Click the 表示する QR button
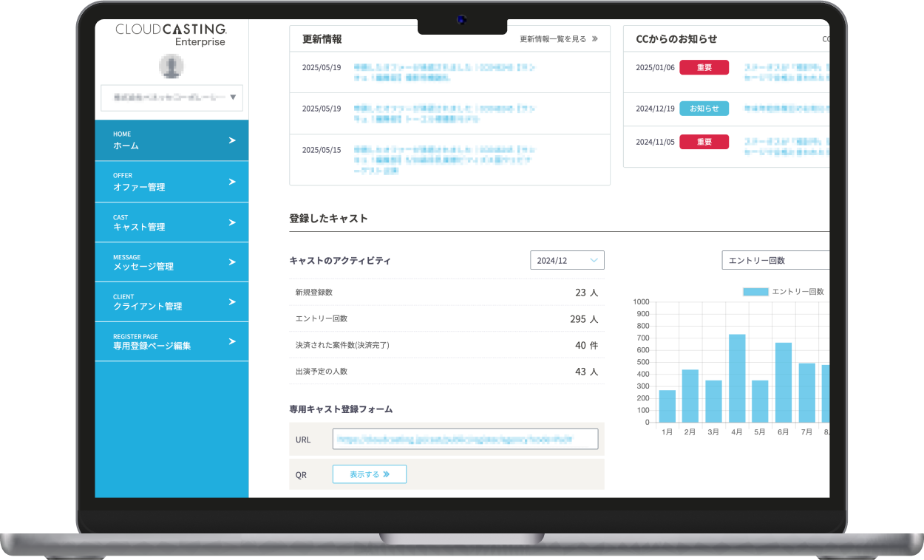Screen dimensions: 924x560 (x=369, y=474)
